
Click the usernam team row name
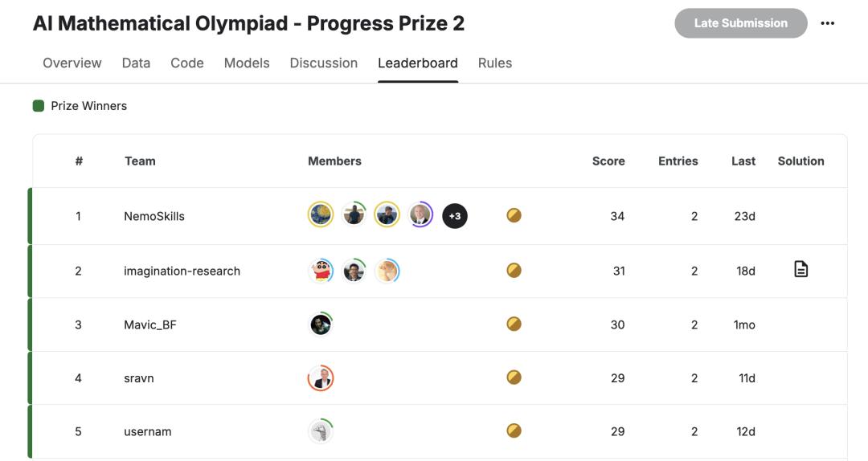coord(148,431)
